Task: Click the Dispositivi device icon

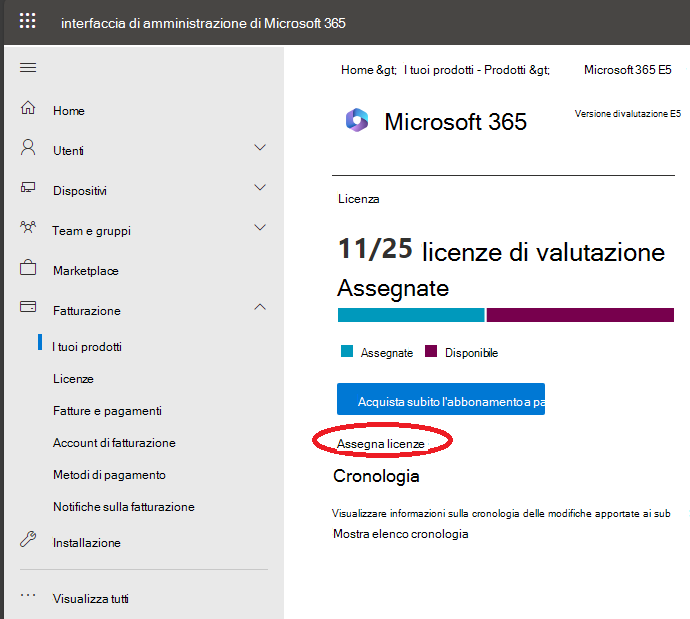Action: click(x=28, y=187)
